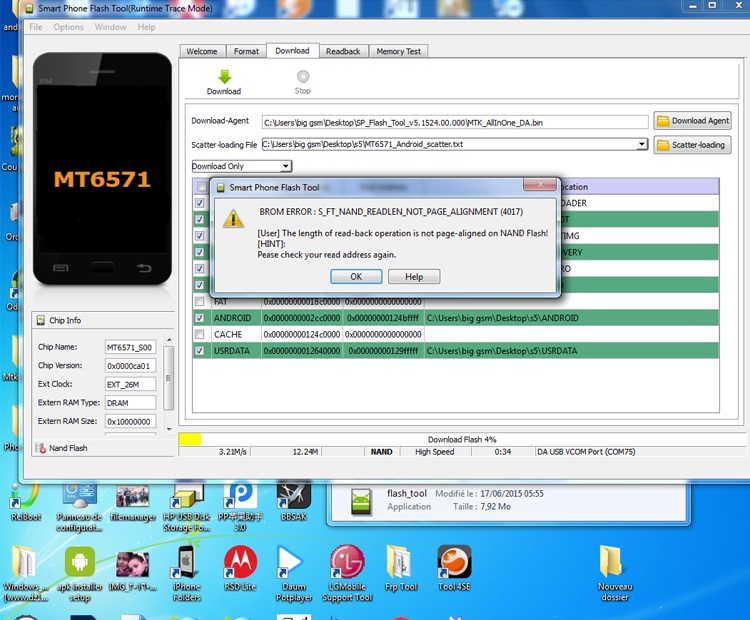The image size is (750, 620).
Task: Close the BROM error dialog
Action: 540,184
